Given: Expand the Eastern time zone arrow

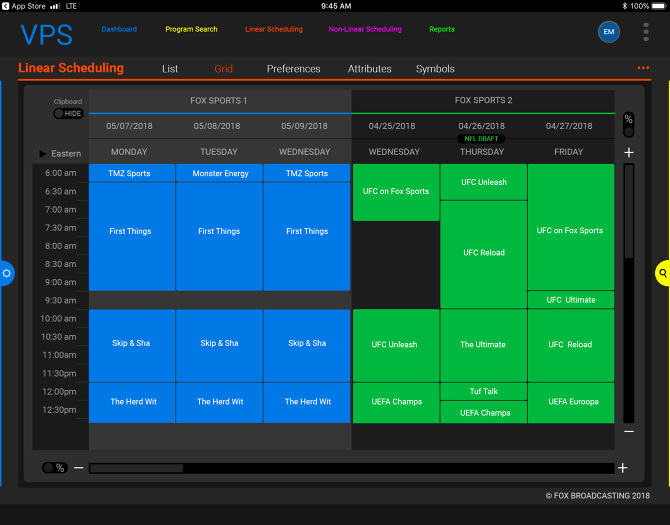Looking at the screenshot, I should point(42,153).
